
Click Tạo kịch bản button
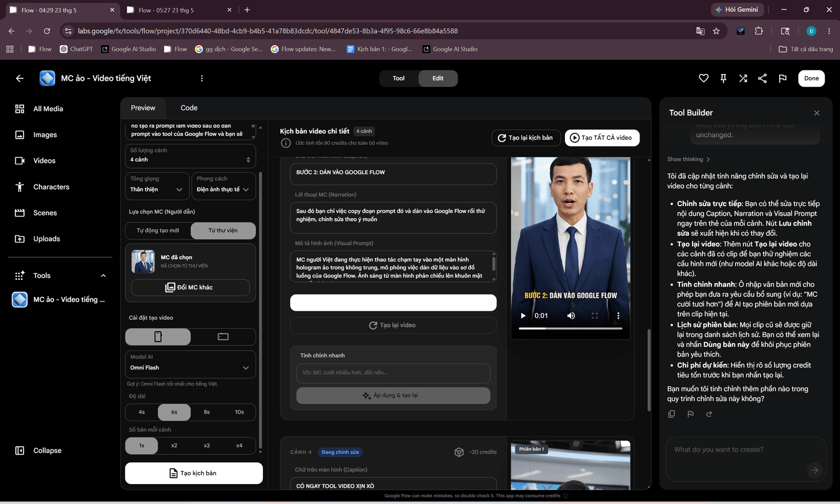coord(194,473)
